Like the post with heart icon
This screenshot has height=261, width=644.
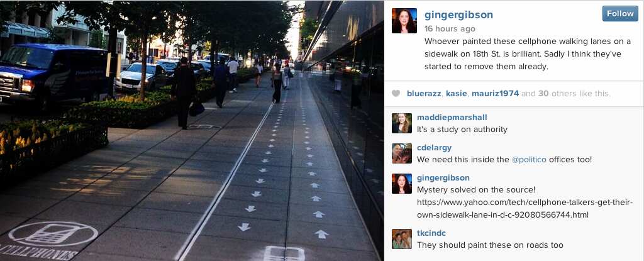(396, 94)
